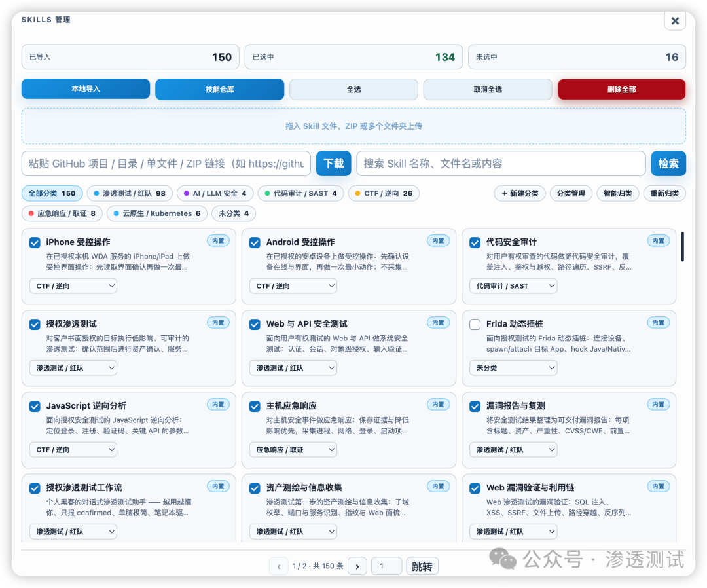Go to the previous page arrow
Screen dimensions: 707x588
[x=279, y=566]
